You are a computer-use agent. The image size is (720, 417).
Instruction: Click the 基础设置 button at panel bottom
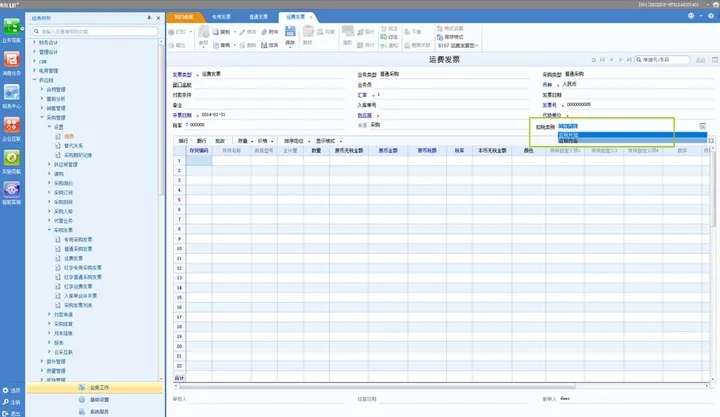pyautogui.click(x=96, y=399)
